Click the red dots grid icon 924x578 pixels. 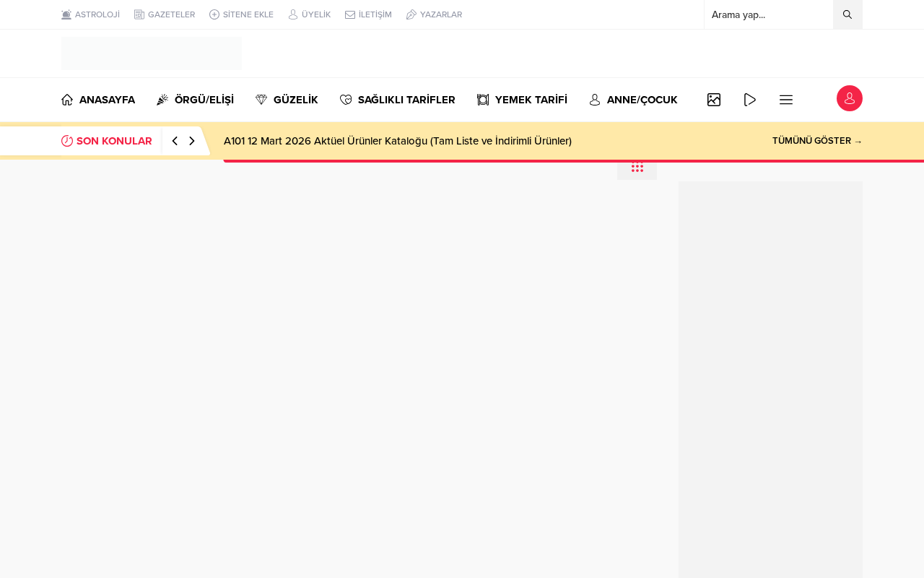point(637,168)
